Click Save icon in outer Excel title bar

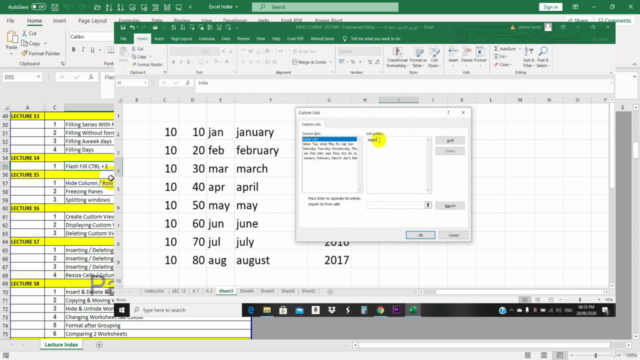click(55, 7)
